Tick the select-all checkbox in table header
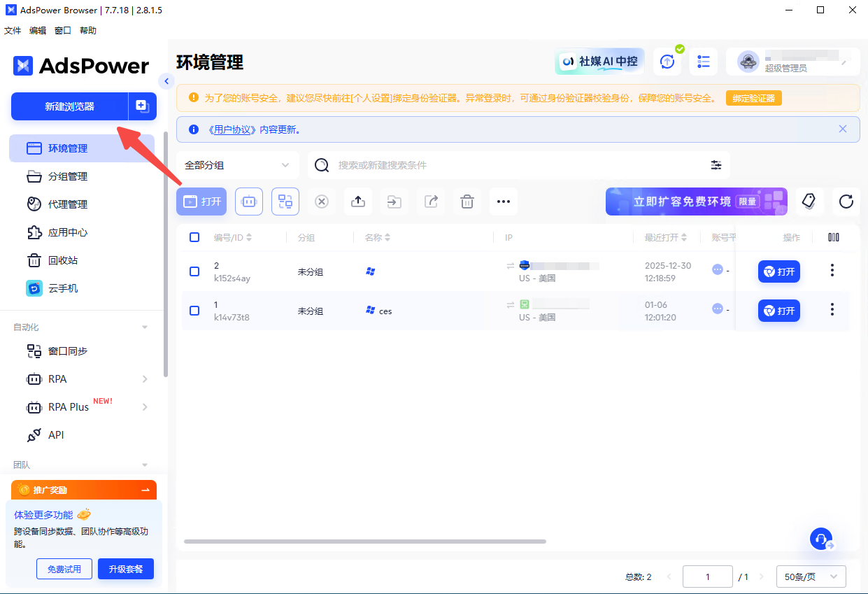This screenshot has height=594, width=868. tap(194, 237)
